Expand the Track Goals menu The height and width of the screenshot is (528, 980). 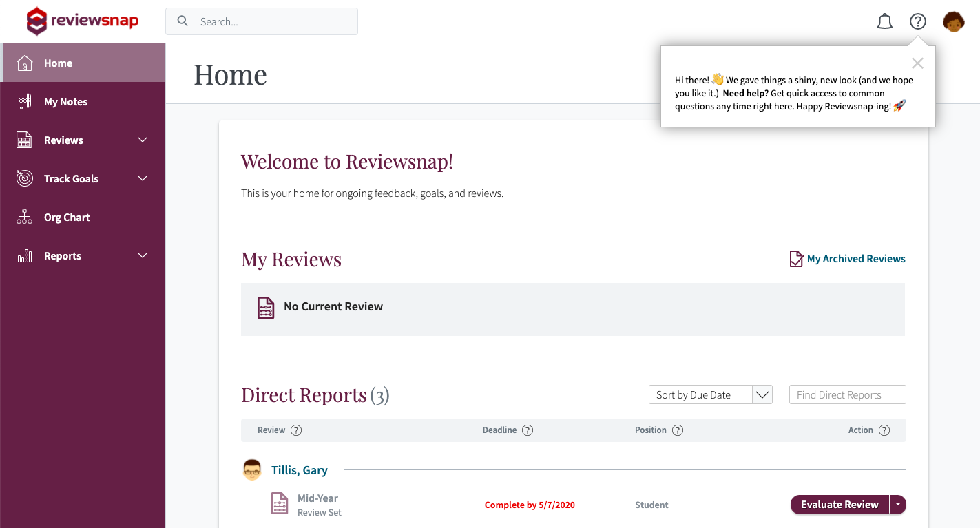143,178
